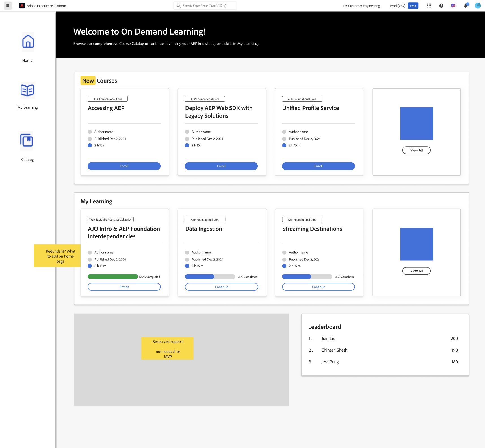Screen dimensions: 485x448
Task: Open the Streaming Destinations title
Action: tap(312, 229)
